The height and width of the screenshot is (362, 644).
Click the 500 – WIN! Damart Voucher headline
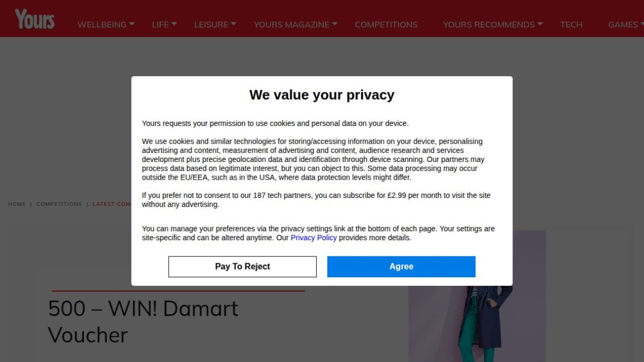pos(143,322)
